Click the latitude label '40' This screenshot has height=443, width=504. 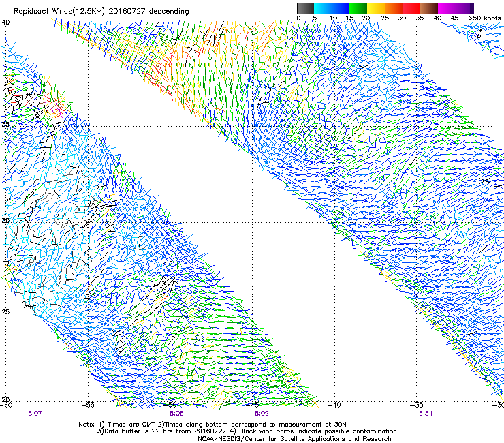[5, 22]
